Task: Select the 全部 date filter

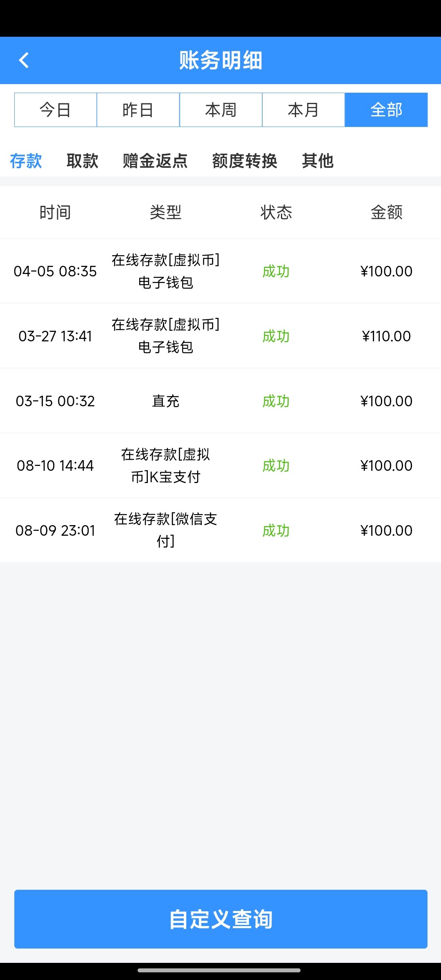Action: (386, 110)
